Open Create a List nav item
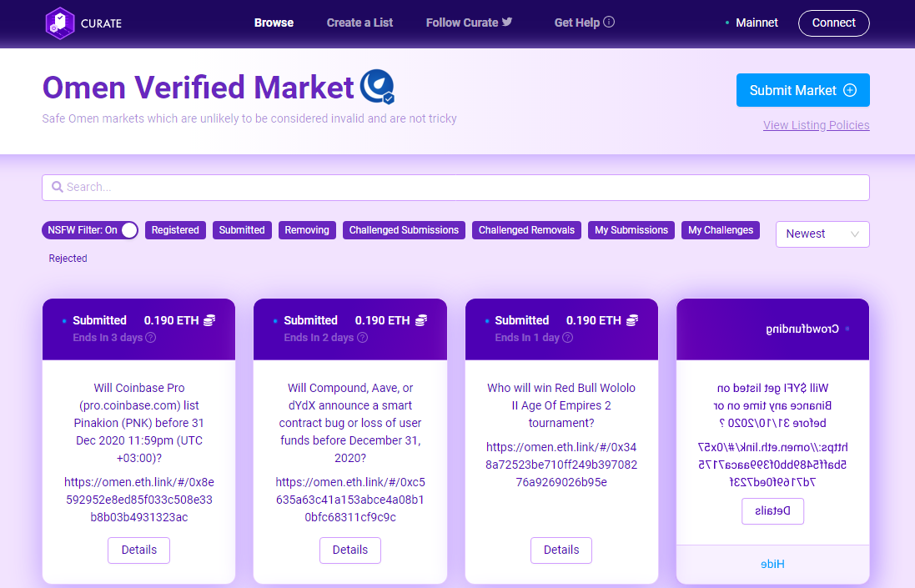915x588 pixels. [359, 23]
